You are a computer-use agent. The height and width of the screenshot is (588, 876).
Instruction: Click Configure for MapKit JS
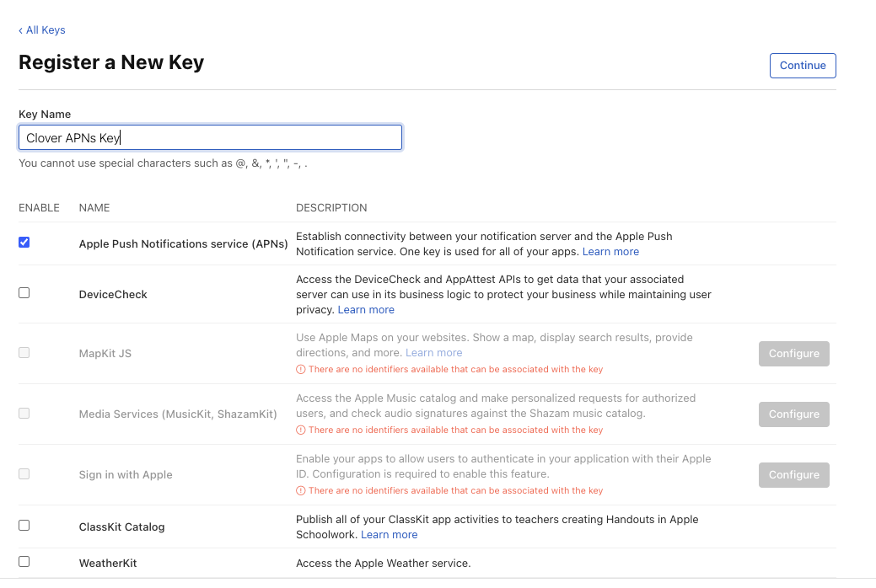click(793, 354)
